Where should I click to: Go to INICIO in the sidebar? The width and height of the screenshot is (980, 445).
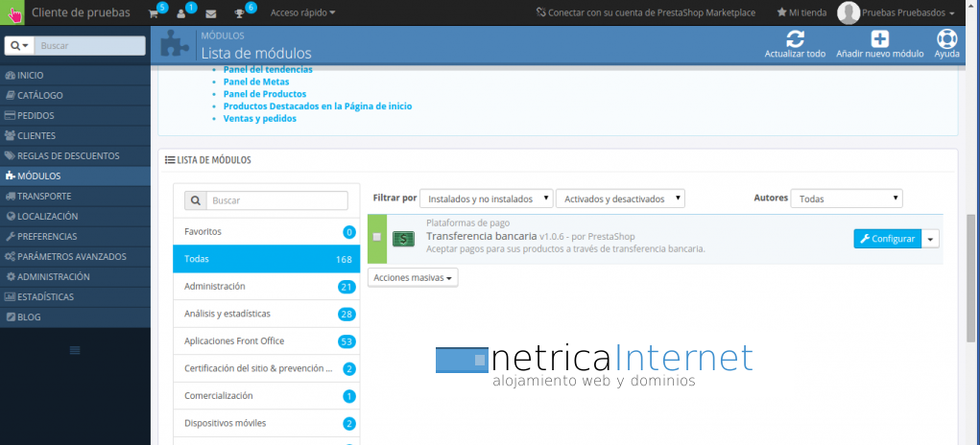click(x=75, y=76)
